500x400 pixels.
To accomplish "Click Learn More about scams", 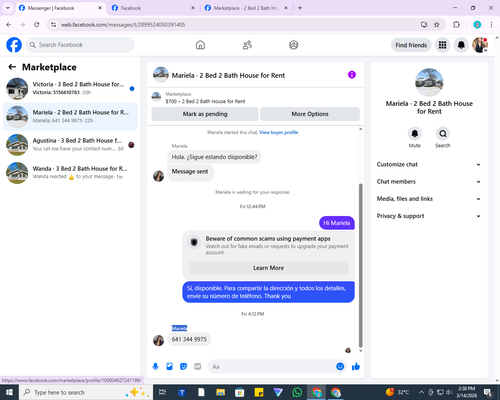I will [268, 268].
